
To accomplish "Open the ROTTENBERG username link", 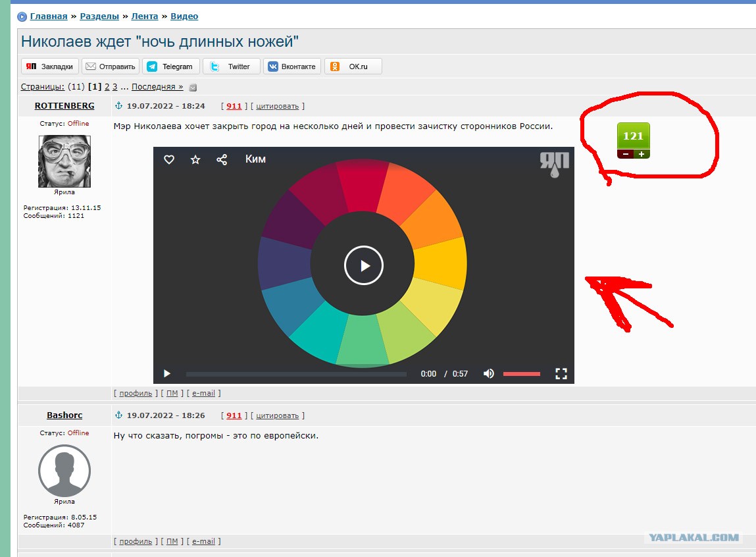I will click(64, 105).
